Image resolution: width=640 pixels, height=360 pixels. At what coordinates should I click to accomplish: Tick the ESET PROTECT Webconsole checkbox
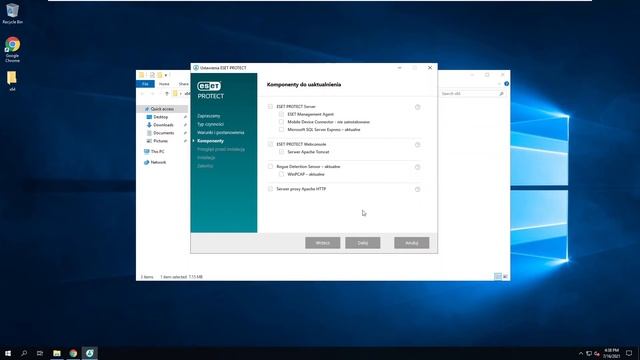270,144
